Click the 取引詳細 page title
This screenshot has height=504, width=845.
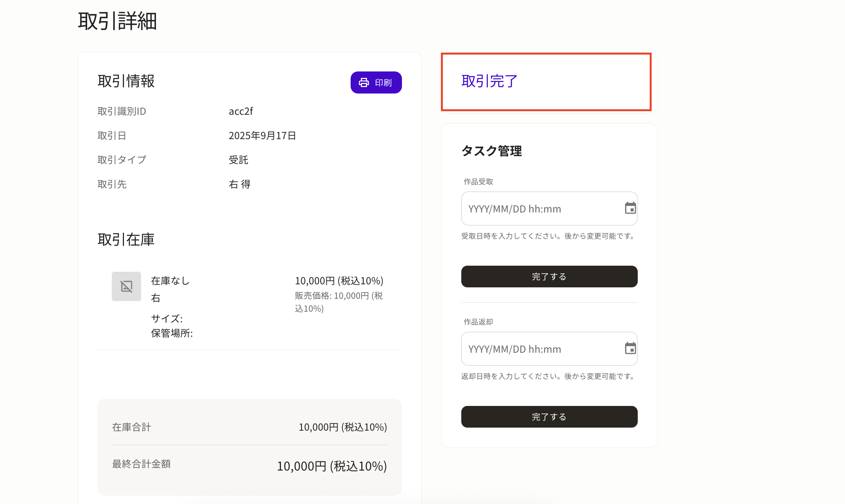(x=117, y=21)
